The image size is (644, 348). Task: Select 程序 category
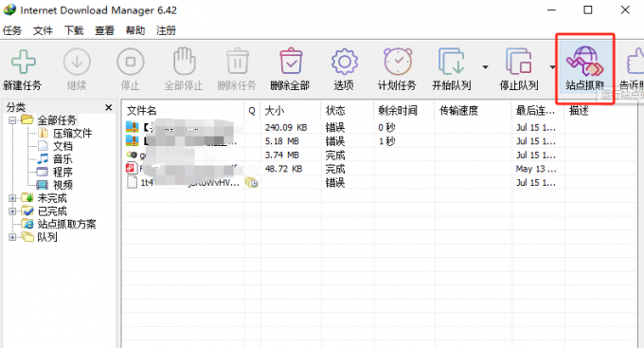[x=63, y=172]
